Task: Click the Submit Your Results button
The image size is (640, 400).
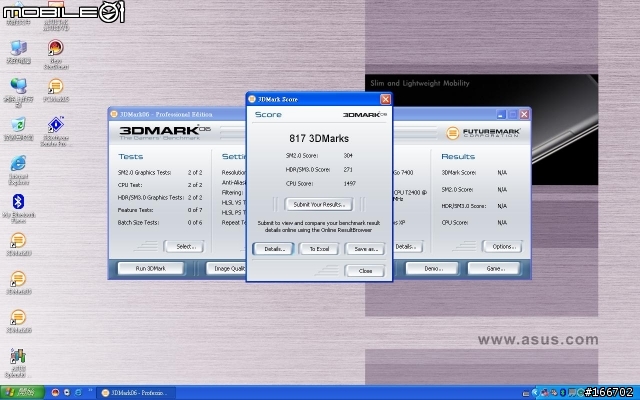Action: point(319,204)
